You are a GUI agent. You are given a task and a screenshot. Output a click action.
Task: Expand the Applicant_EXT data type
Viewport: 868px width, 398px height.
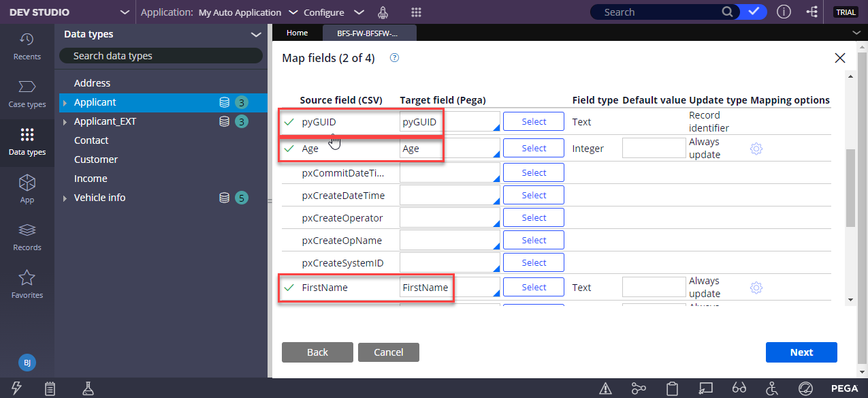click(x=65, y=121)
